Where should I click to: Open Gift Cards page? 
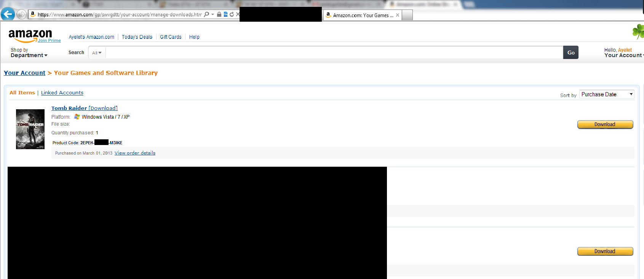coord(171,37)
